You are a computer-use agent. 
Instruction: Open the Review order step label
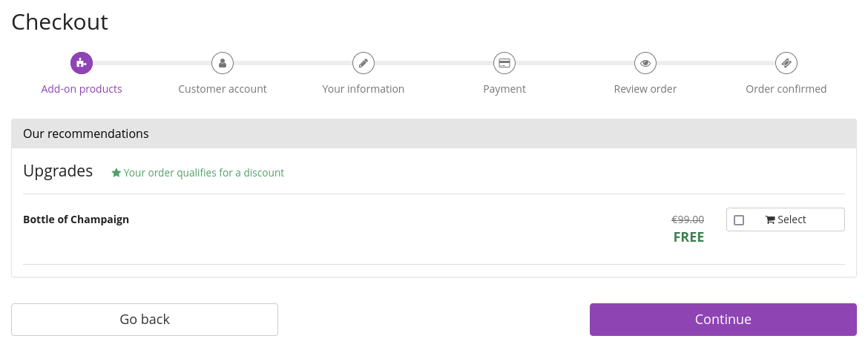click(645, 89)
